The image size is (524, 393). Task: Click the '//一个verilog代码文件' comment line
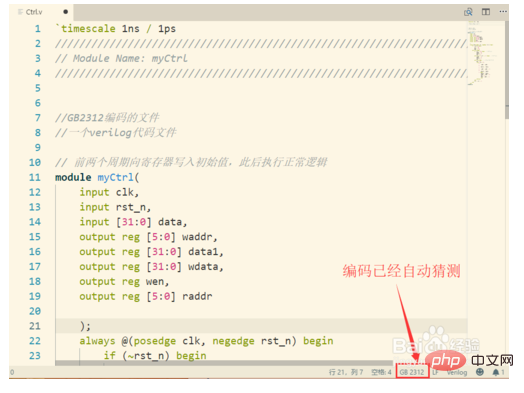pos(116,133)
